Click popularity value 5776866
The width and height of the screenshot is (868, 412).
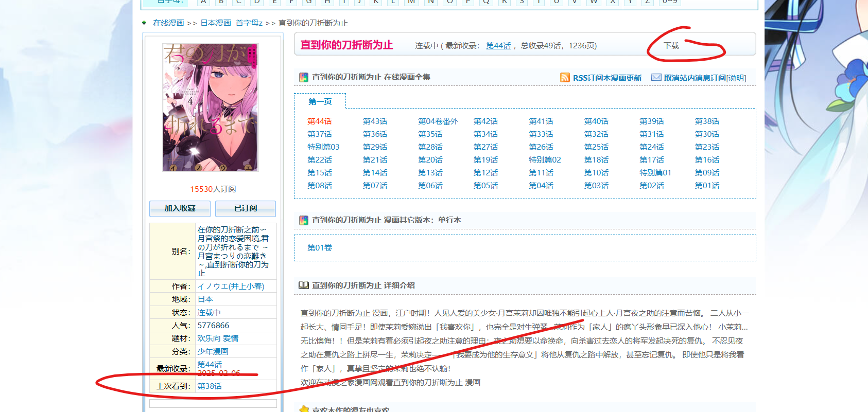pos(213,326)
